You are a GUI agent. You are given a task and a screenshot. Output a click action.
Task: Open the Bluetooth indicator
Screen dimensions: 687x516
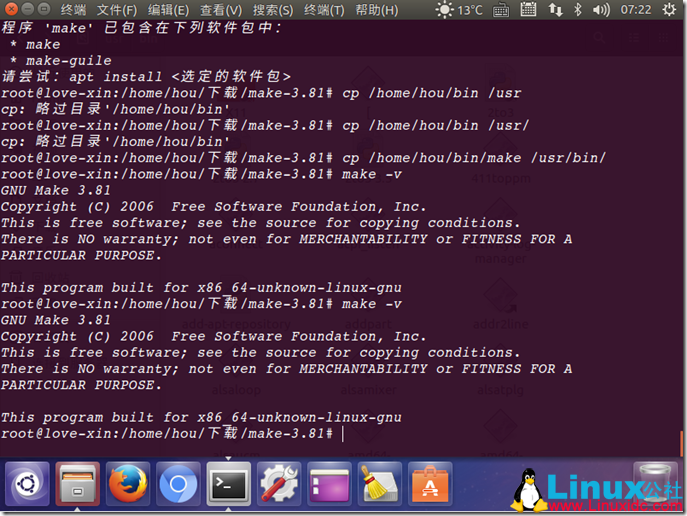577,10
